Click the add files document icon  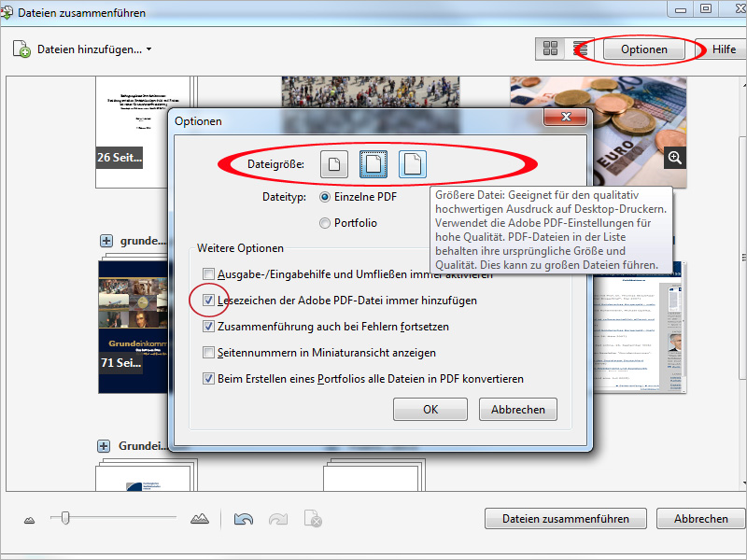(x=21, y=49)
